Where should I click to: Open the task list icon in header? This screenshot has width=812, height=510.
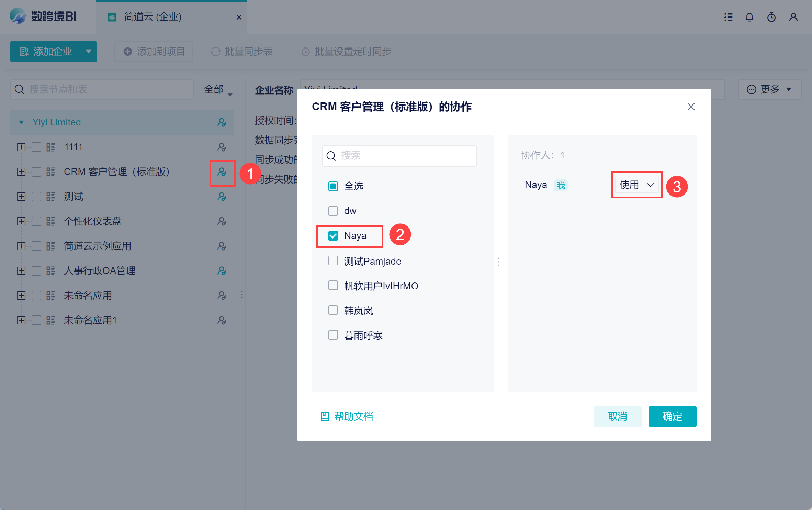pos(728,17)
